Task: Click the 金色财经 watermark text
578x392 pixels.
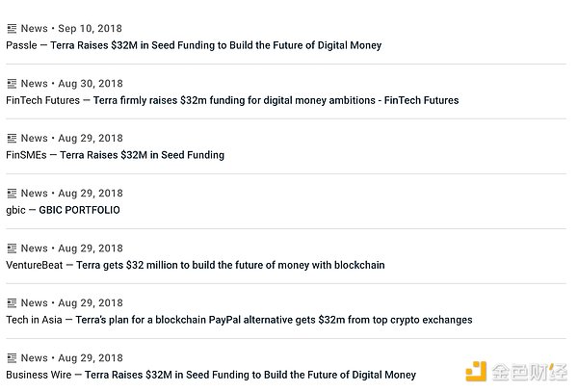Action: click(529, 371)
